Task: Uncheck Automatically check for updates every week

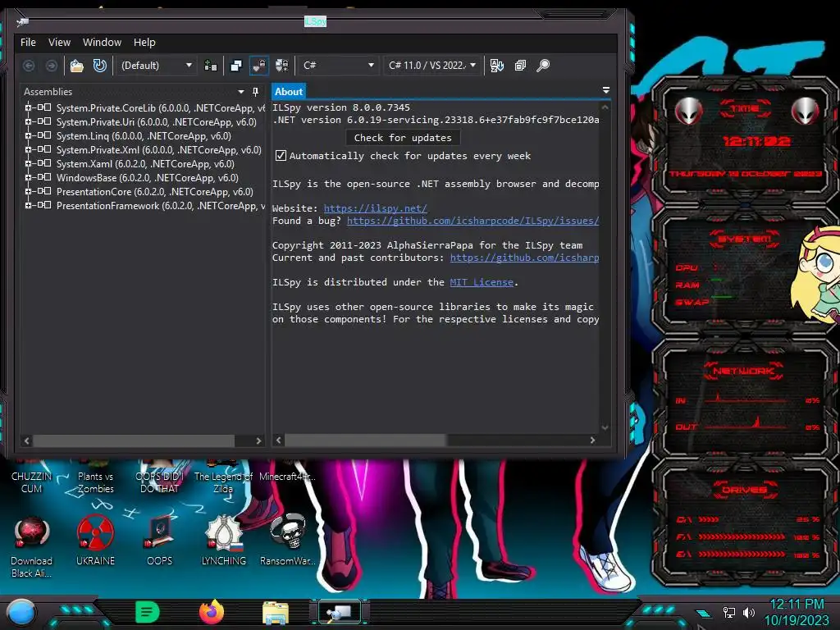Action: click(281, 156)
